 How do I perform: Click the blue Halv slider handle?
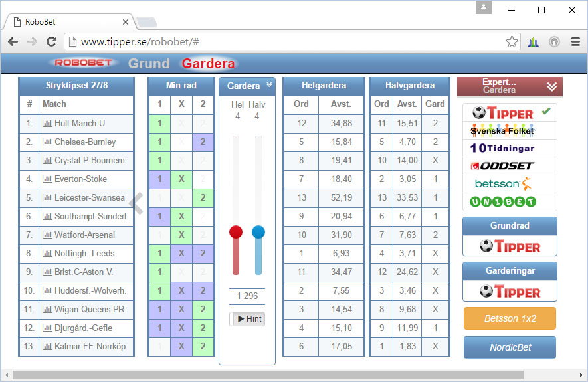[258, 232]
